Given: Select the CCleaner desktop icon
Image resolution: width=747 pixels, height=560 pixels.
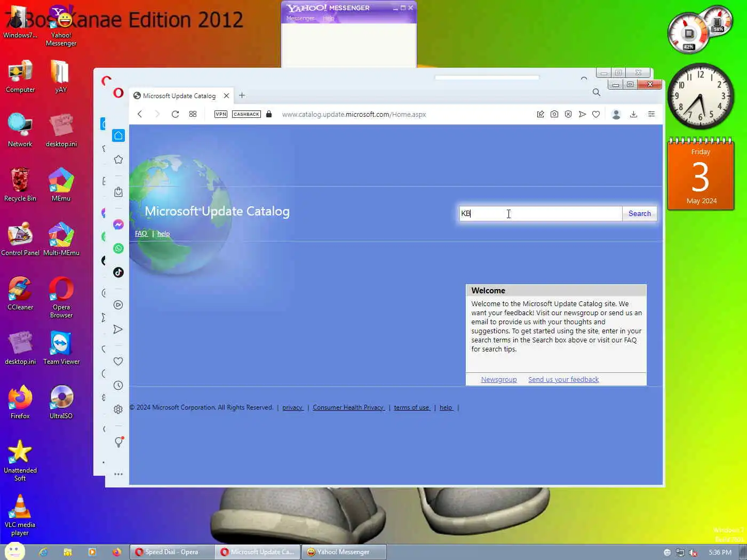Looking at the screenshot, I should [20, 294].
